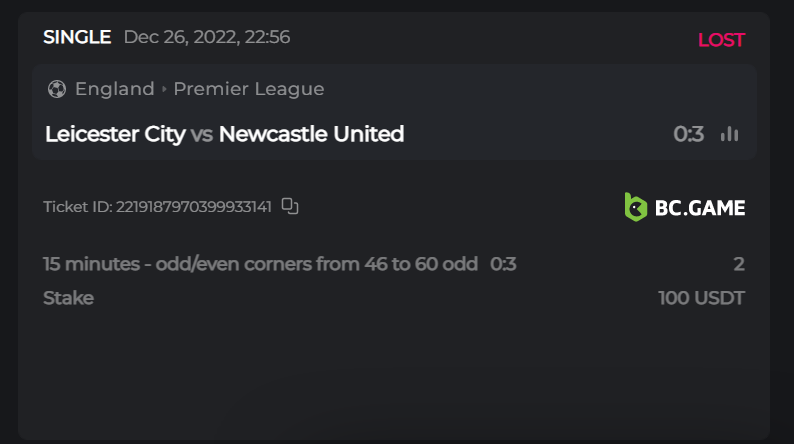Image resolution: width=794 pixels, height=444 pixels.
Task: Click the 100 USDT stake amount
Action: point(701,298)
